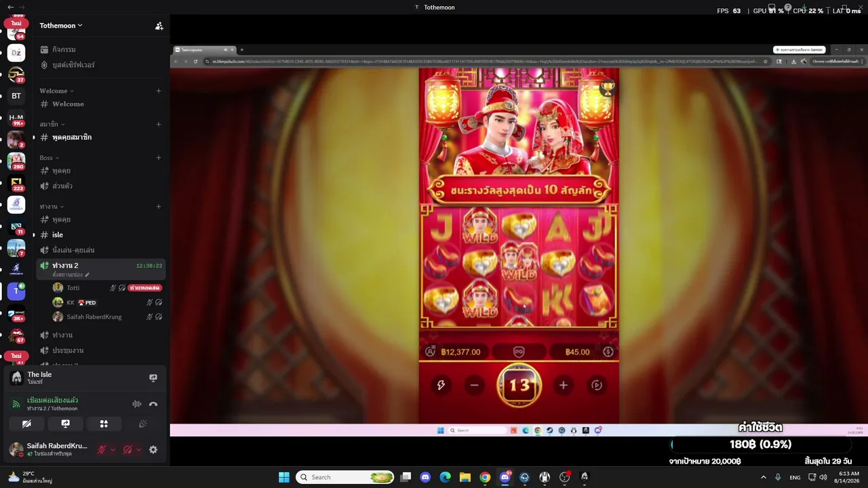This screenshot has height=488, width=868.
Task: Join the นั่งเล่น-คุยเล่น voice channel
Action: (x=102, y=250)
